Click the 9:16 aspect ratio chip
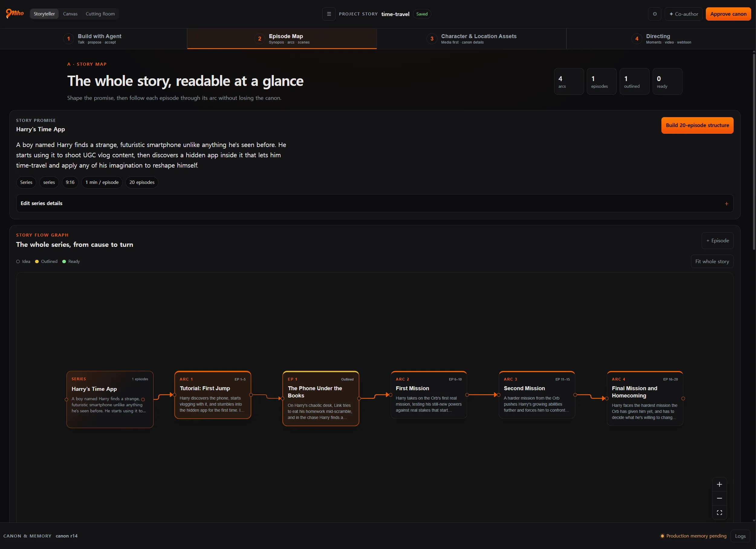 70,182
